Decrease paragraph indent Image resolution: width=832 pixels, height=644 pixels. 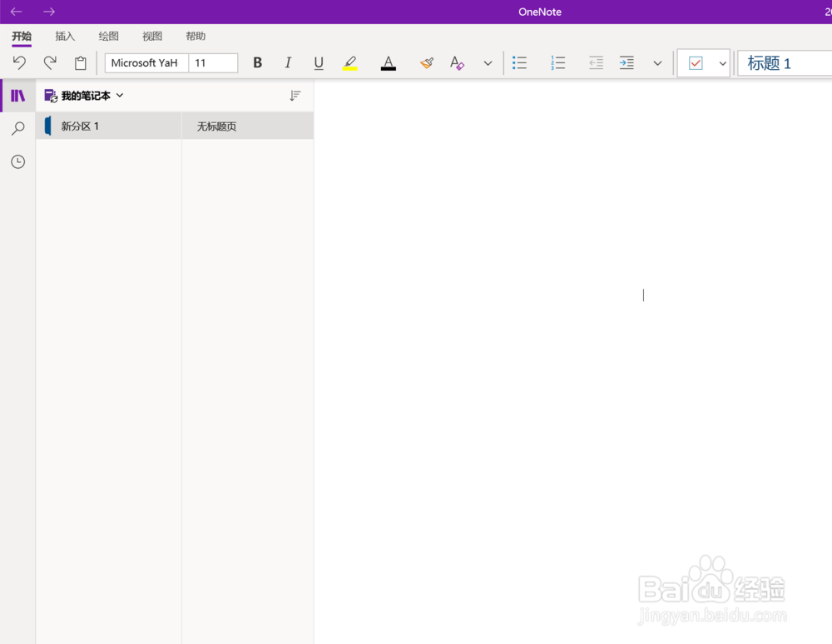click(596, 62)
